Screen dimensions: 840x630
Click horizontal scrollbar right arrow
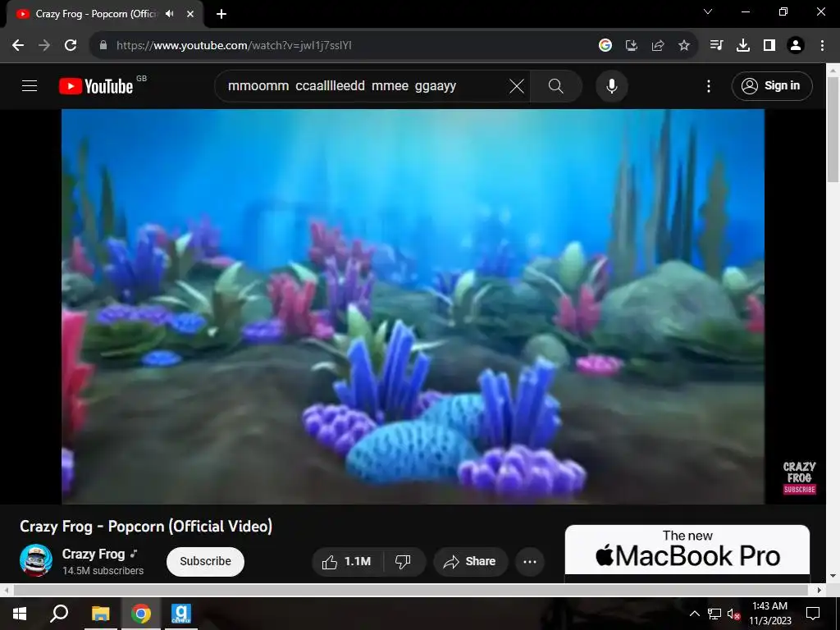pyautogui.click(x=819, y=590)
